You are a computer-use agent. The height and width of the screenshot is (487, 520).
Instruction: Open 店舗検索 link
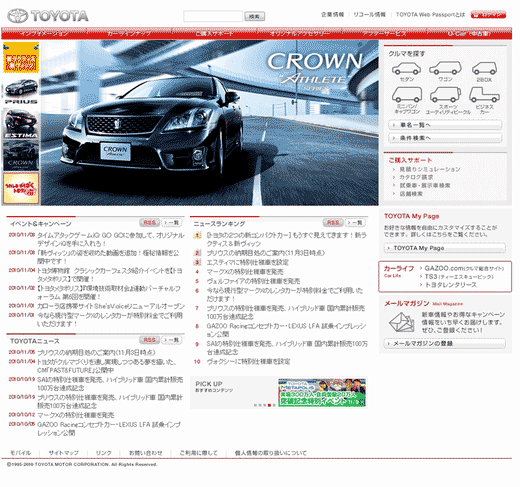(411, 194)
